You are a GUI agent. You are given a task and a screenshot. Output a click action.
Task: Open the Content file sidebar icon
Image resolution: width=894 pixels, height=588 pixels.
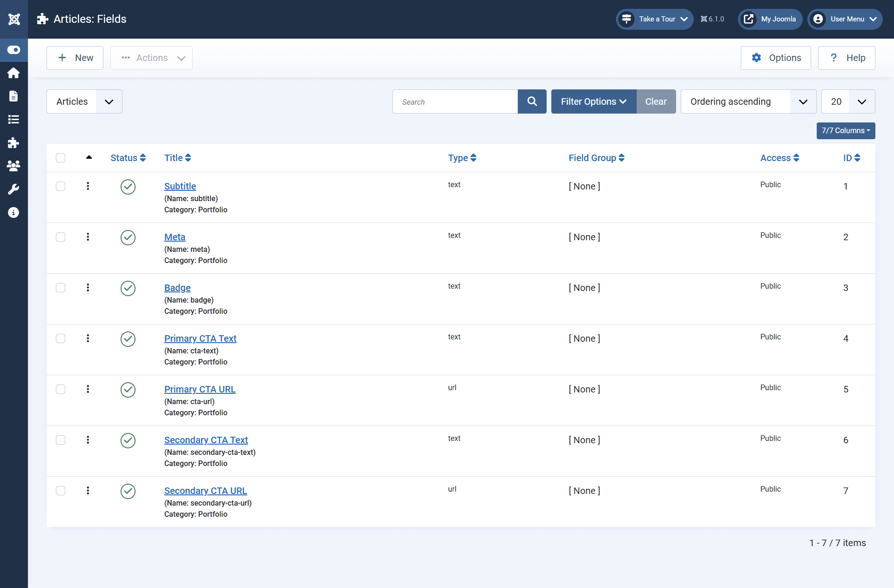click(14, 96)
